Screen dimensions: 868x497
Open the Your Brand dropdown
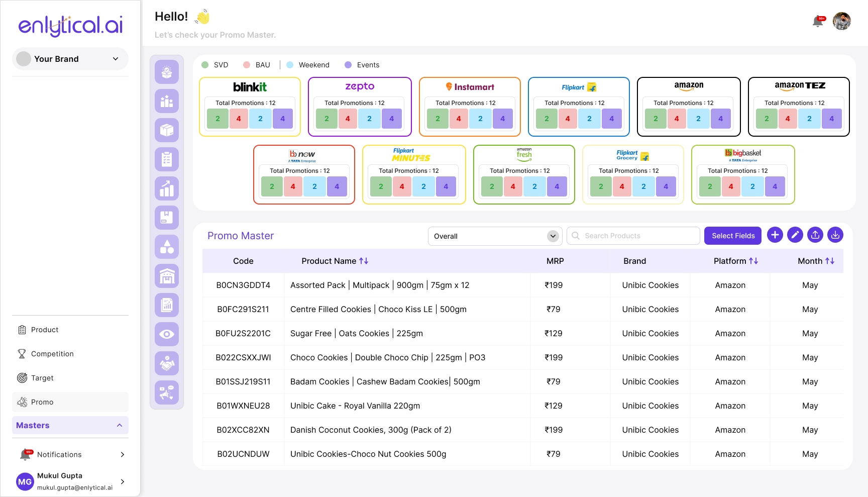70,59
